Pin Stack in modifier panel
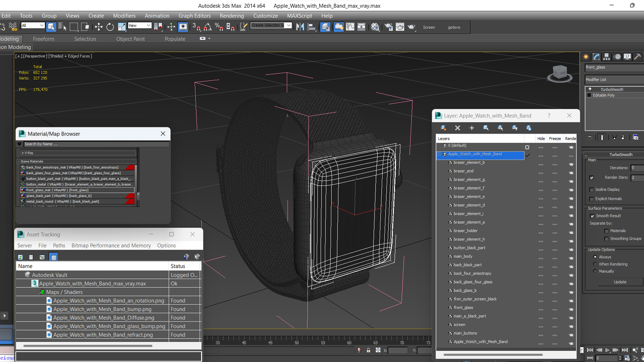Image resolution: width=644 pixels, height=362 pixels. tap(590, 137)
